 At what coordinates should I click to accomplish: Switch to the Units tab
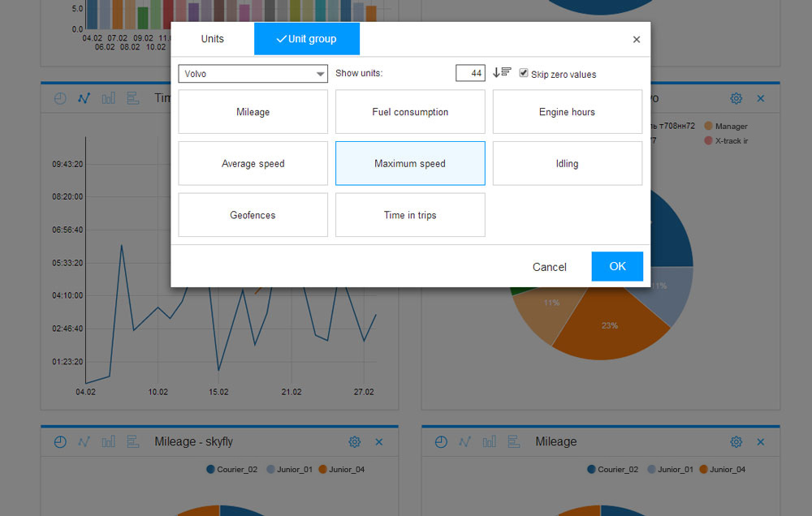(x=212, y=39)
